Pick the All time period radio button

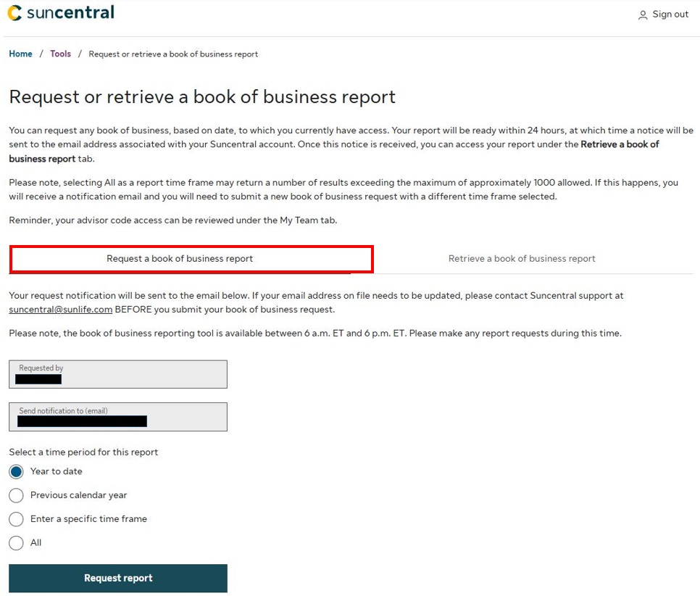click(16, 543)
